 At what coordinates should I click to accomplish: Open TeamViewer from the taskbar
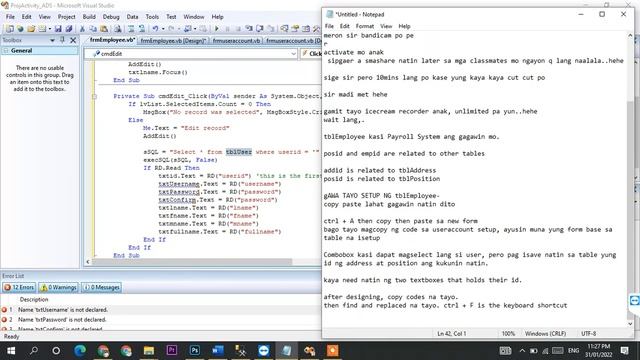coord(264,351)
